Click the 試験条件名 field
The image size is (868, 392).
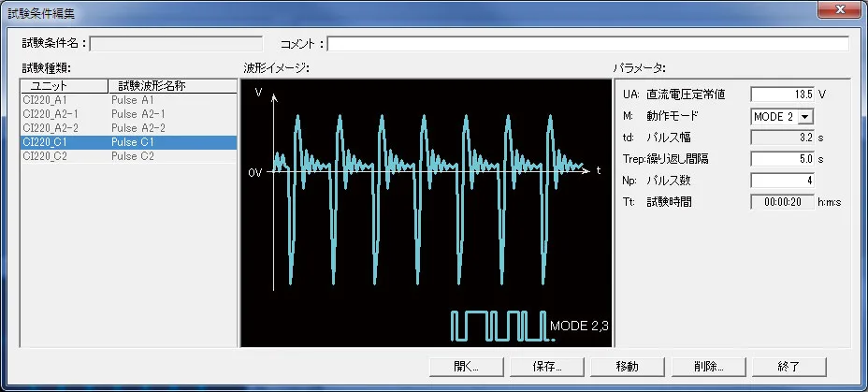[x=176, y=43]
